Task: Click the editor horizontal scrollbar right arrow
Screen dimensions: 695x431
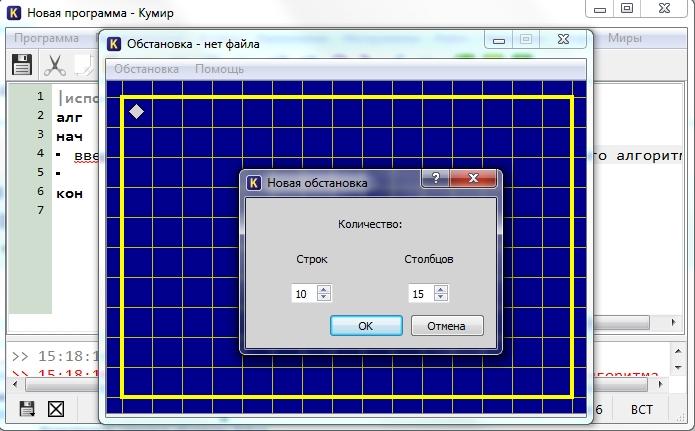Action: pos(674,322)
